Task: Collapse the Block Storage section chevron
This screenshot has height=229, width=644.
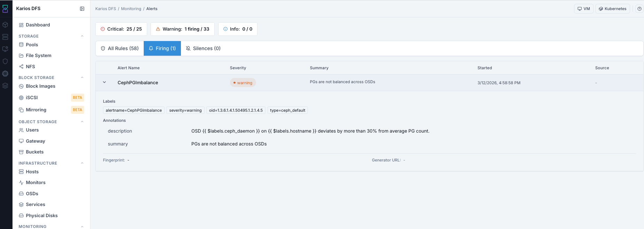Action: [x=82, y=78]
